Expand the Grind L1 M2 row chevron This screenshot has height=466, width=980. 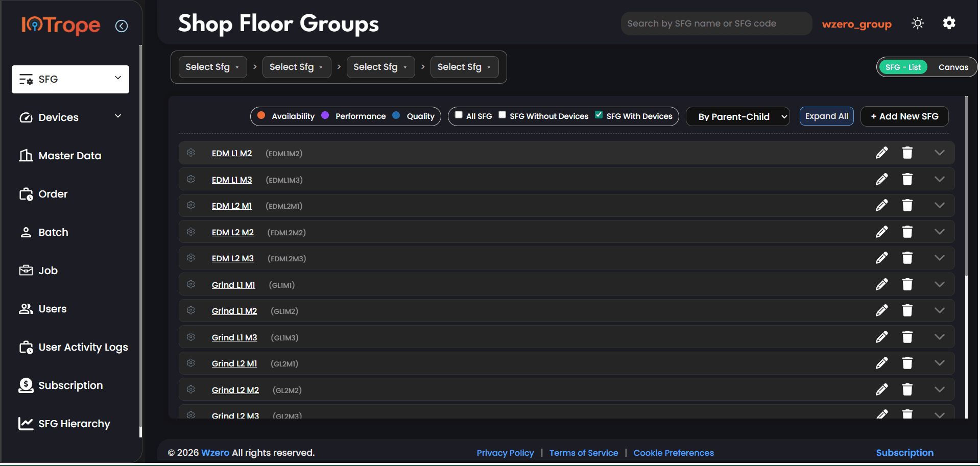pos(939,310)
